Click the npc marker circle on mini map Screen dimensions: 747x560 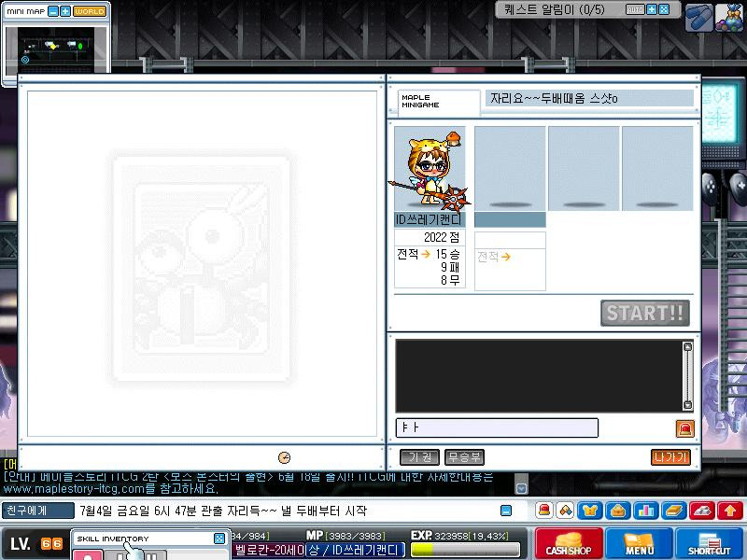pyautogui.click(x=25, y=60)
